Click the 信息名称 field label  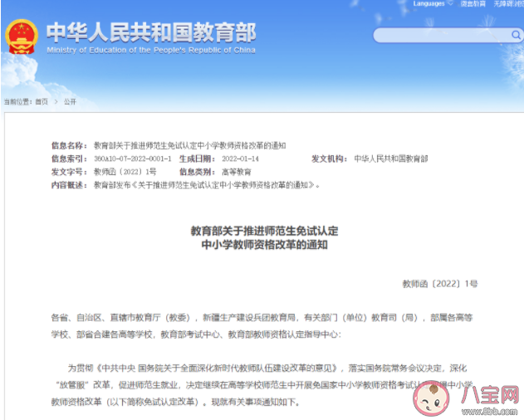tap(69, 146)
